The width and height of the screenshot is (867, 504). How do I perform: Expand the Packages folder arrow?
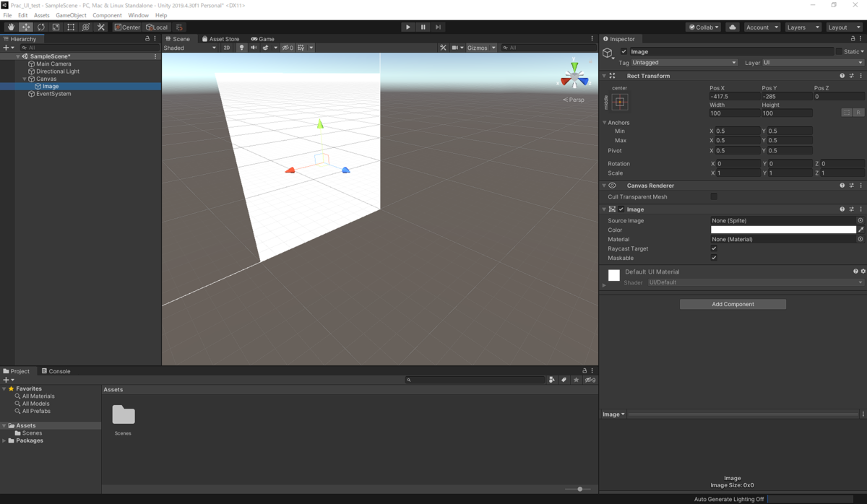pyautogui.click(x=4, y=440)
